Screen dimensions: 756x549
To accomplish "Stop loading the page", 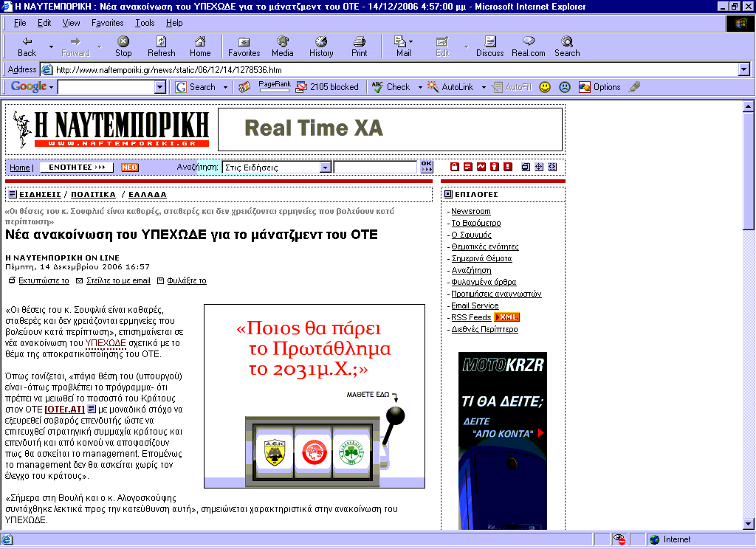I will click(123, 46).
